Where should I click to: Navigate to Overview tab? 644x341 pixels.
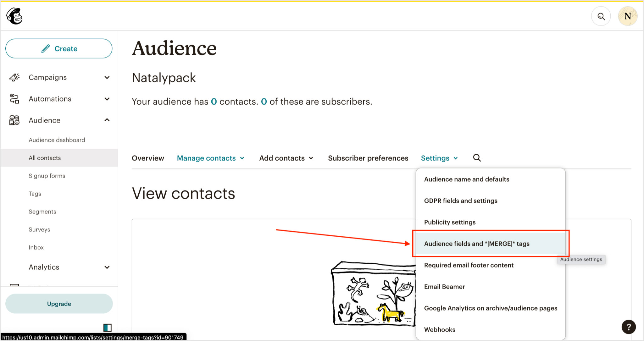pyautogui.click(x=148, y=158)
